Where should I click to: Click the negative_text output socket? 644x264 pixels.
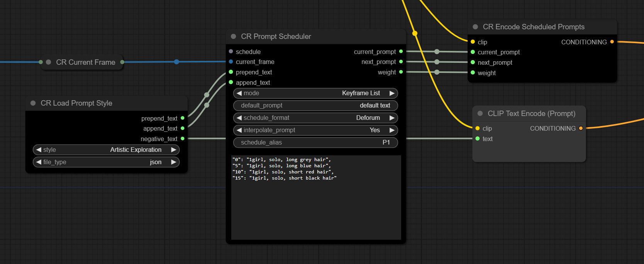[183, 138]
